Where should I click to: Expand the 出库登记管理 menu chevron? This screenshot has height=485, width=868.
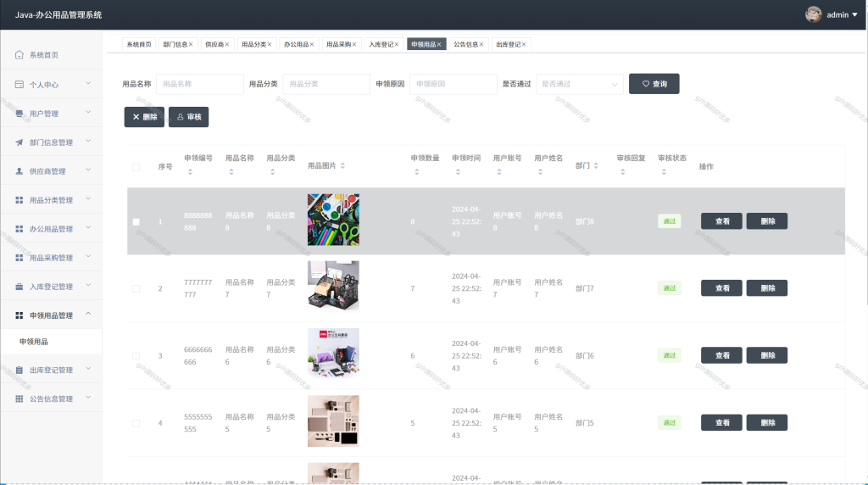click(x=88, y=369)
